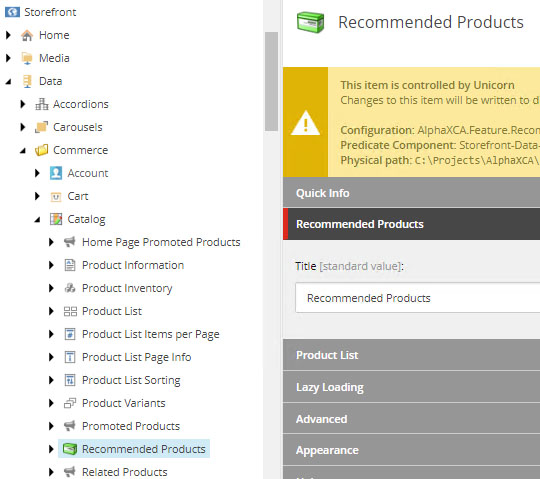Click the Product Inventory icon
540x479 pixels.
(70, 288)
